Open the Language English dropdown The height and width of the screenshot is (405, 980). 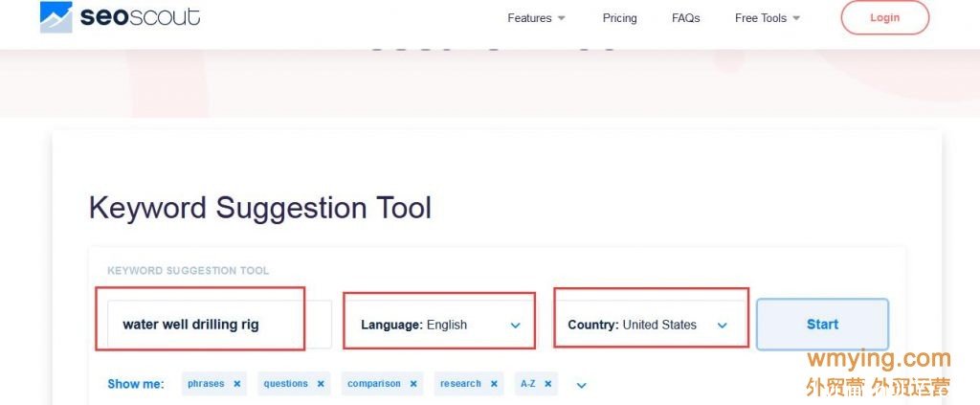coord(439,325)
